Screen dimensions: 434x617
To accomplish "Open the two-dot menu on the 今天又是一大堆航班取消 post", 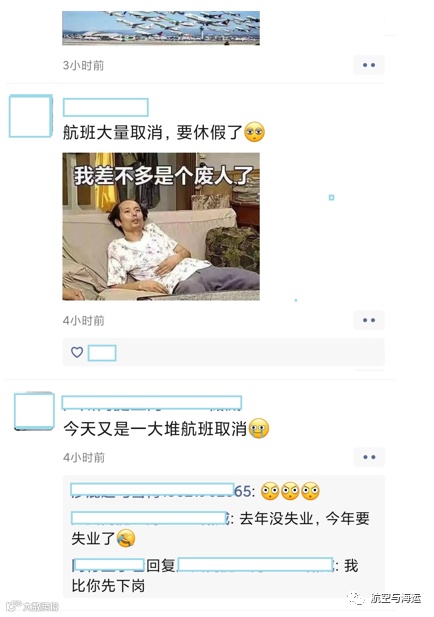I will 369,457.
